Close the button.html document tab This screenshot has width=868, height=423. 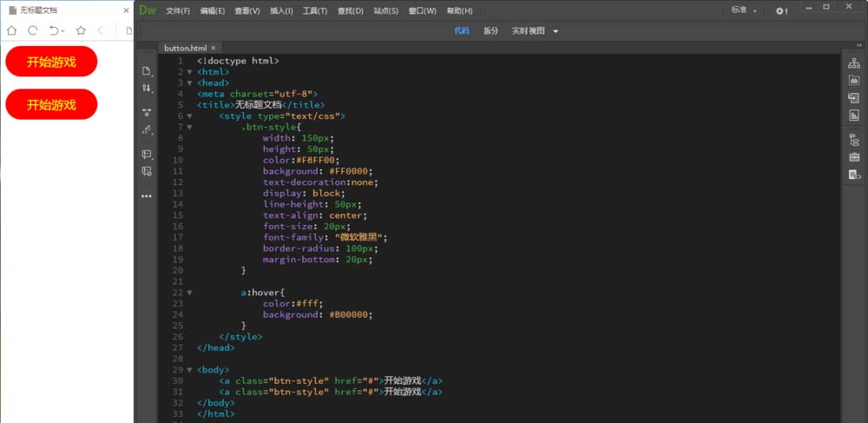pyautogui.click(x=213, y=48)
